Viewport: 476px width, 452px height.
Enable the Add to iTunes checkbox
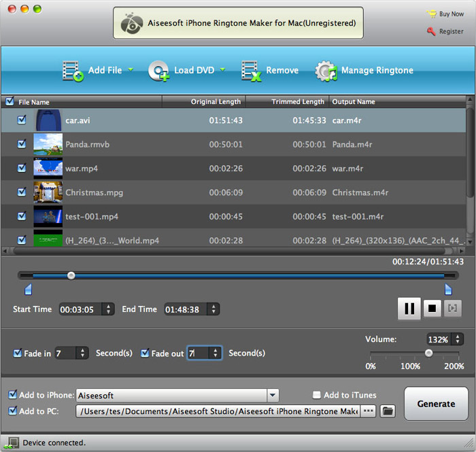click(x=317, y=395)
